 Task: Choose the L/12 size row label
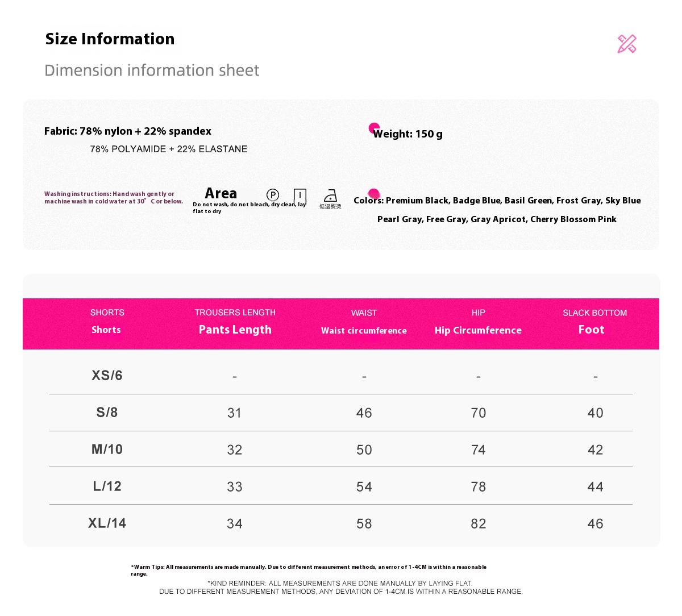[107, 486]
